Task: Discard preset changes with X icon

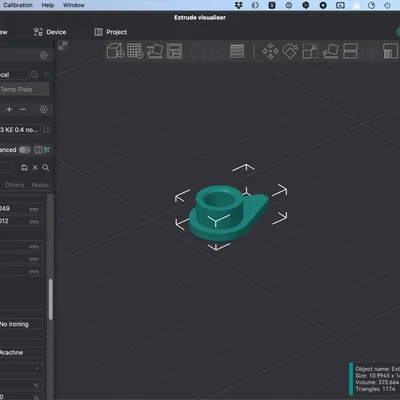Action: click(35, 168)
